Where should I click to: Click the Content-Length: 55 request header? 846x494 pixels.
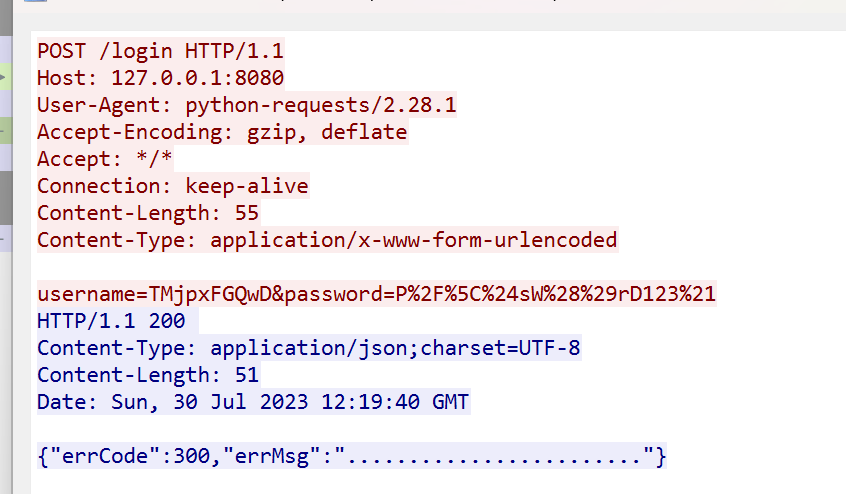click(148, 212)
